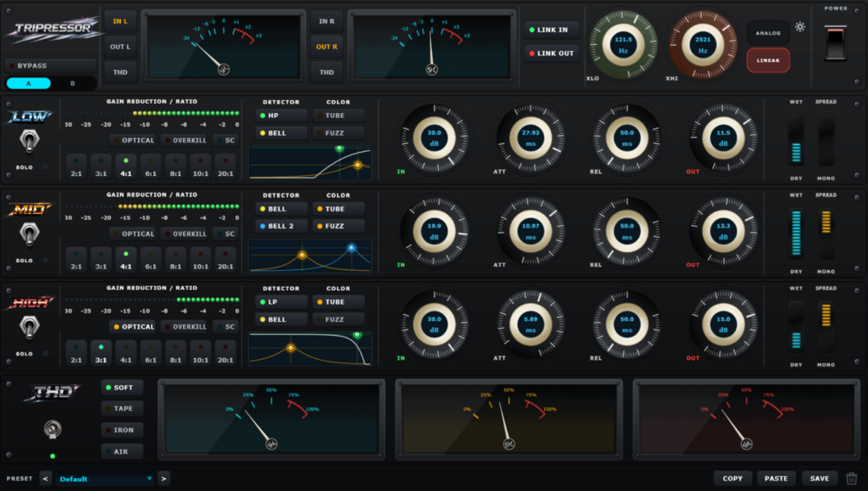This screenshot has height=491, width=868.
Task: Set LOW band ratio to 20:1
Action: click(225, 167)
